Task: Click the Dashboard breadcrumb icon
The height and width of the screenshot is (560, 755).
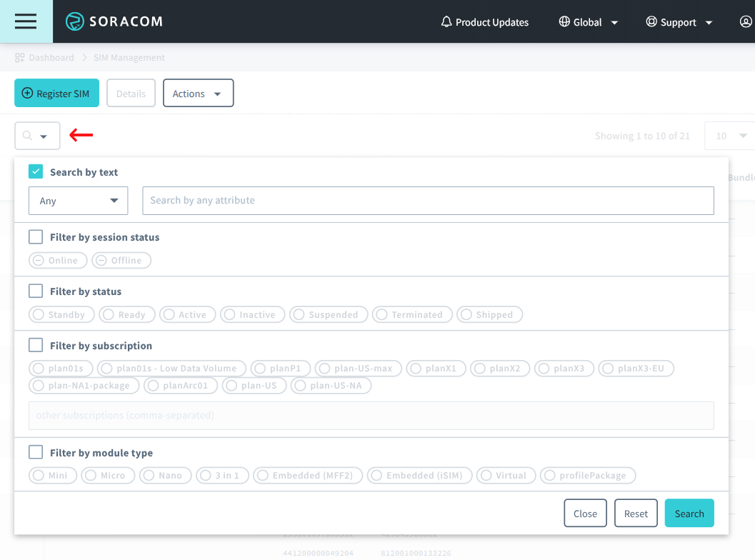Action: pos(20,57)
